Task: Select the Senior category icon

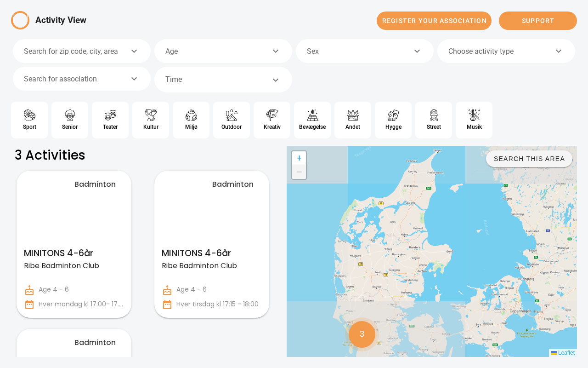Action: 70,115
